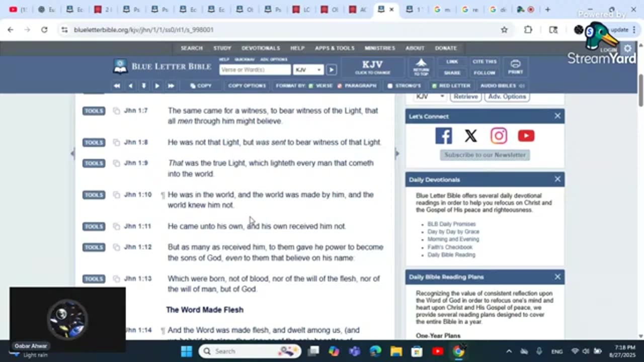Reload the page in Chrome
The width and height of the screenshot is (644, 362).
click(44, 30)
